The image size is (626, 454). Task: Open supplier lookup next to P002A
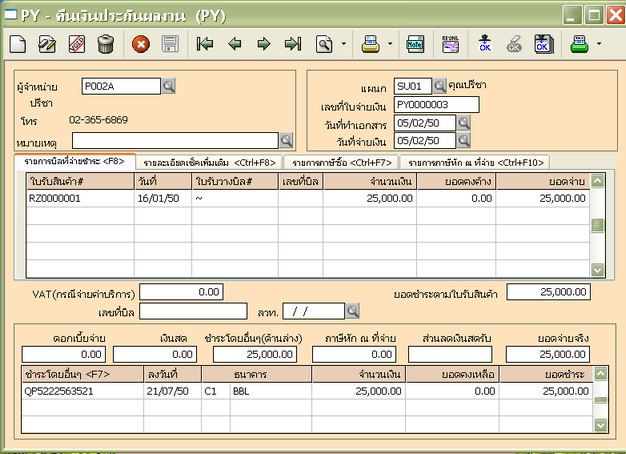[x=168, y=86]
